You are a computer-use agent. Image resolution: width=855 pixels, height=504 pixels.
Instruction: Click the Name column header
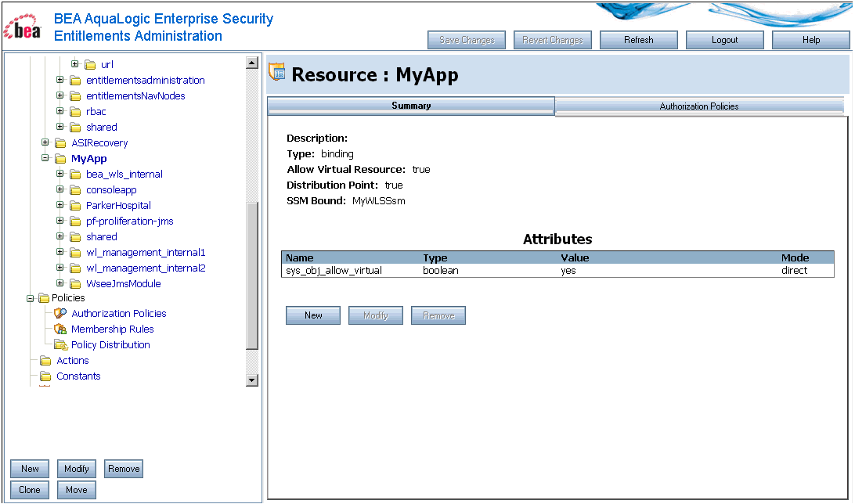[x=299, y=257]
